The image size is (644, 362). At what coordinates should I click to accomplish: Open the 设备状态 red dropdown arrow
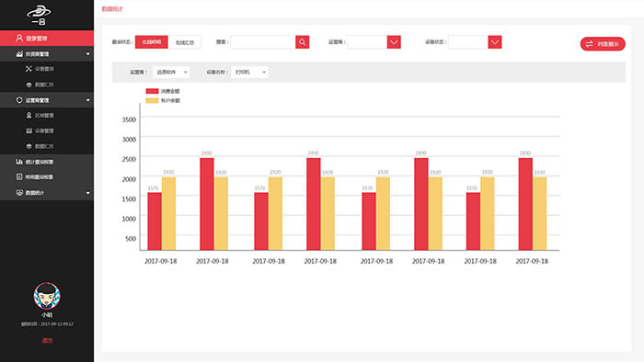(495, 42)
